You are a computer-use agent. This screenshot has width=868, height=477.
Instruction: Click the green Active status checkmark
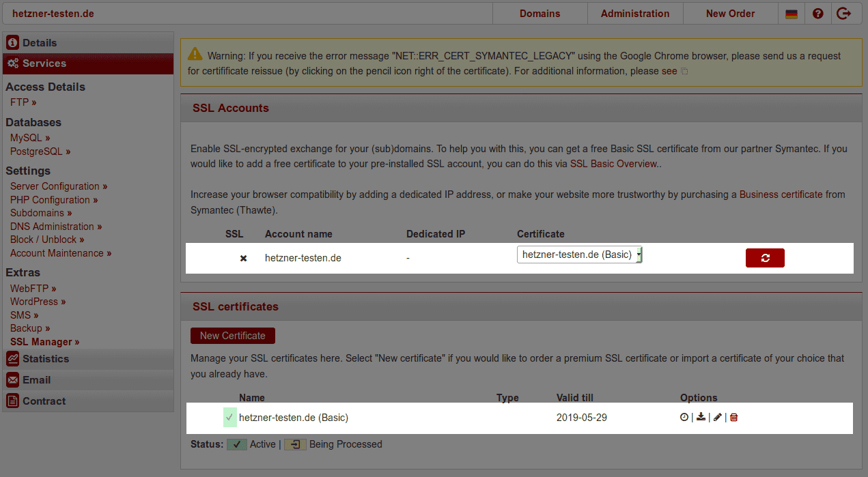coord(237,444)
